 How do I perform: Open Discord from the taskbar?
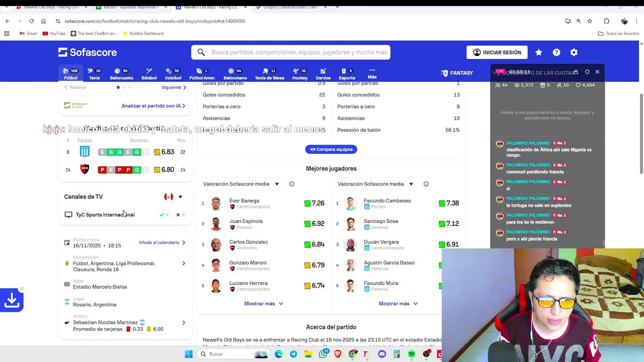coord(382,354)
